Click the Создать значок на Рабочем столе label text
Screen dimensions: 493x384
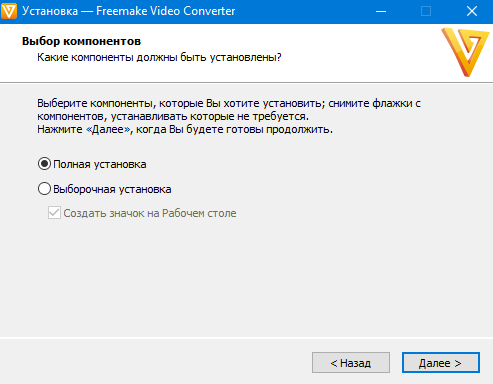click(150, 213)
